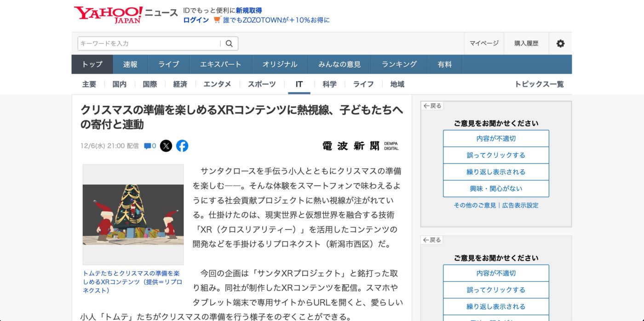Click the 12/6(水) 21:00 配信 timestamp
644x321 pixels.
click(x=109, y=146)
